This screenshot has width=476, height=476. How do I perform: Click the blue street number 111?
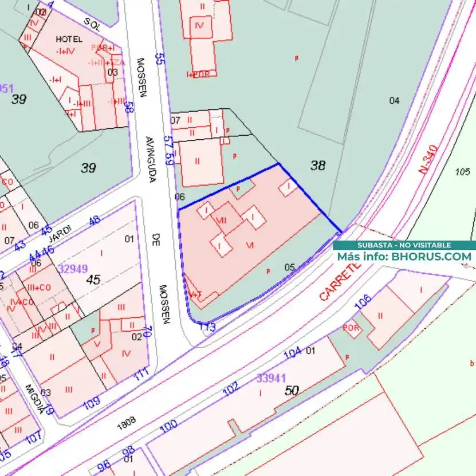141,374
